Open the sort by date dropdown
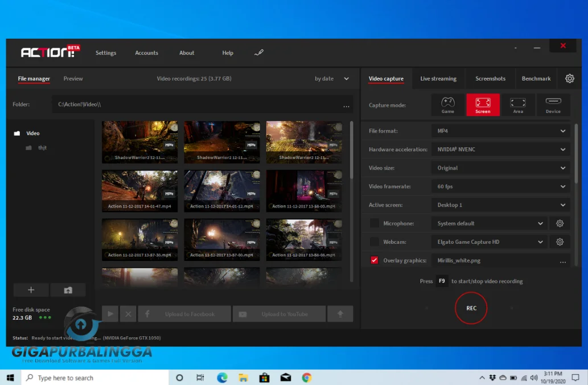This screenshot has width=588, height=385. tap(331, 78)
